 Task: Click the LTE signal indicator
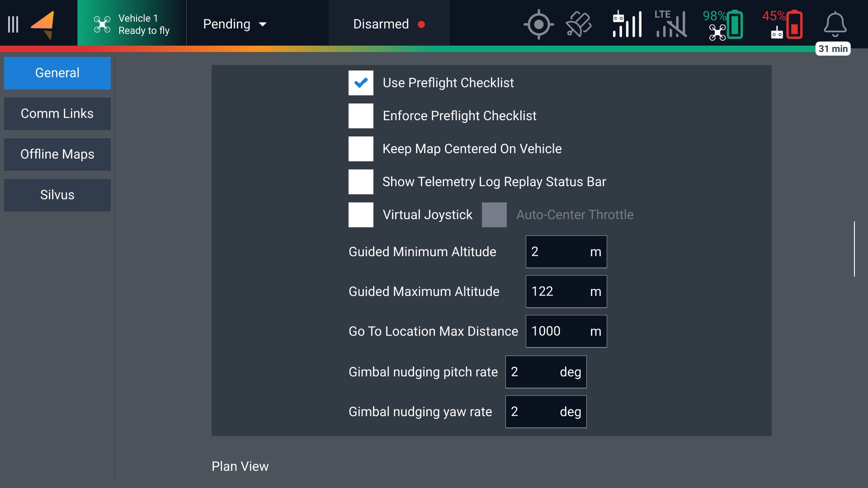pos(671,24)
